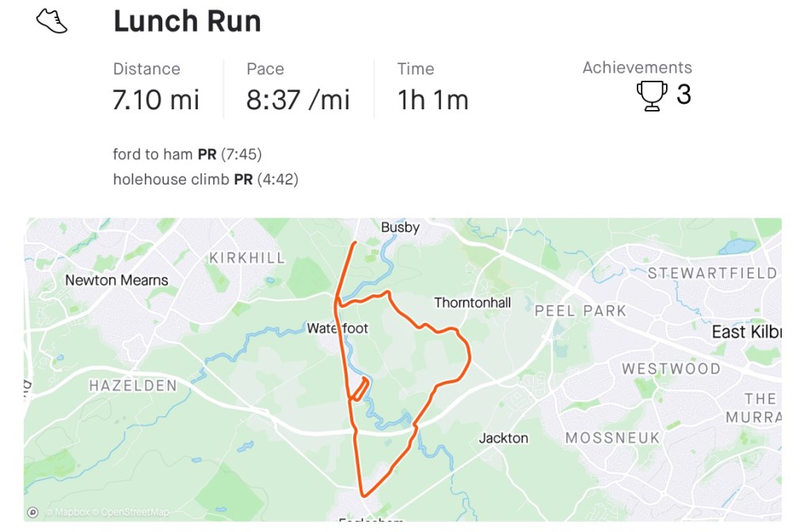Click the achievements count number 3

click(683, 95)
